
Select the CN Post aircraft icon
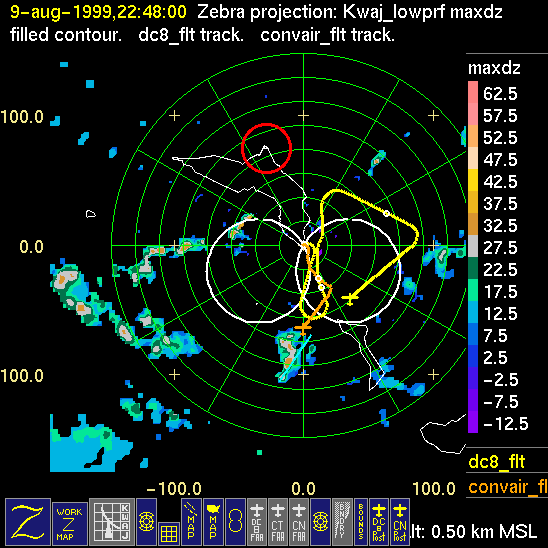click(400, 522)
